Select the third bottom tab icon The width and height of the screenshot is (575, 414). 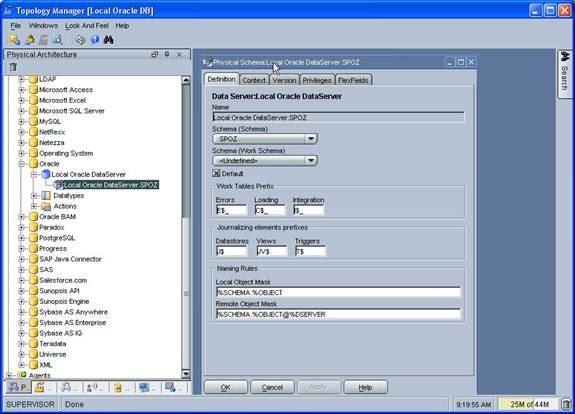pyautogui.click(x=70, y=387)
